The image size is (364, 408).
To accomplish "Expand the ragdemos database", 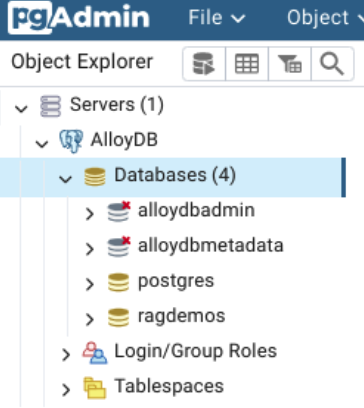I will pos(89,319).
